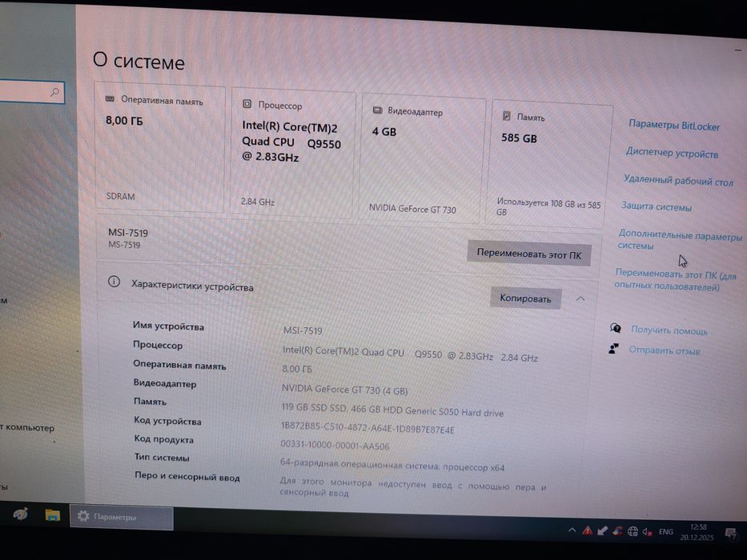Show hidden system tray icons
The image size is (747, 560).
tap(572, 530)
